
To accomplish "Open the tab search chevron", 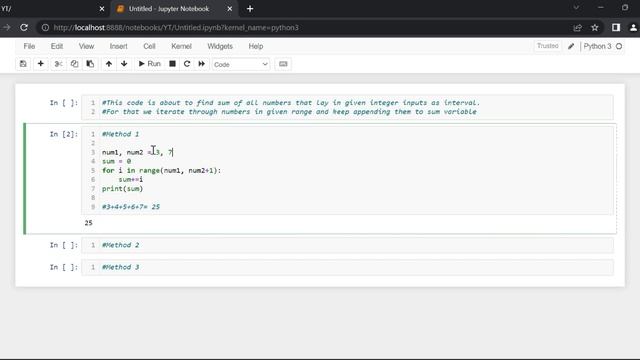I will click(x=576, y=8).
